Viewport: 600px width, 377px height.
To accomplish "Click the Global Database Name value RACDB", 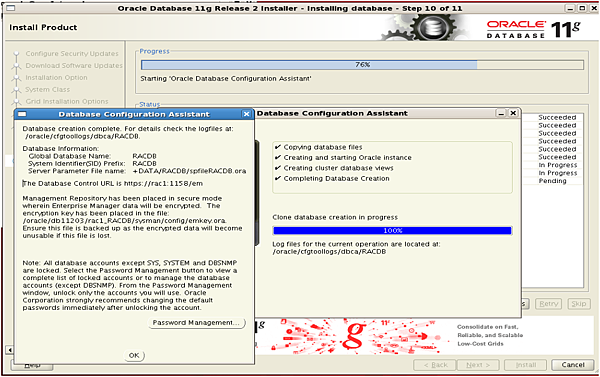I will tap(144, 156).
